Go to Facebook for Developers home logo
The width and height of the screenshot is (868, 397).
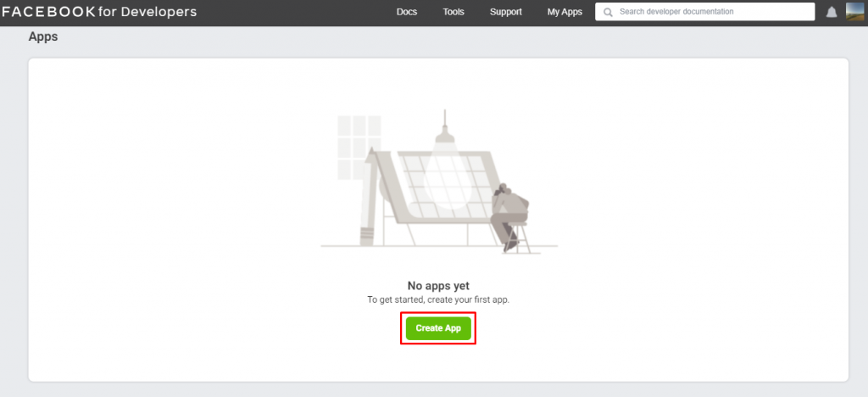click(x=100, y=12)
